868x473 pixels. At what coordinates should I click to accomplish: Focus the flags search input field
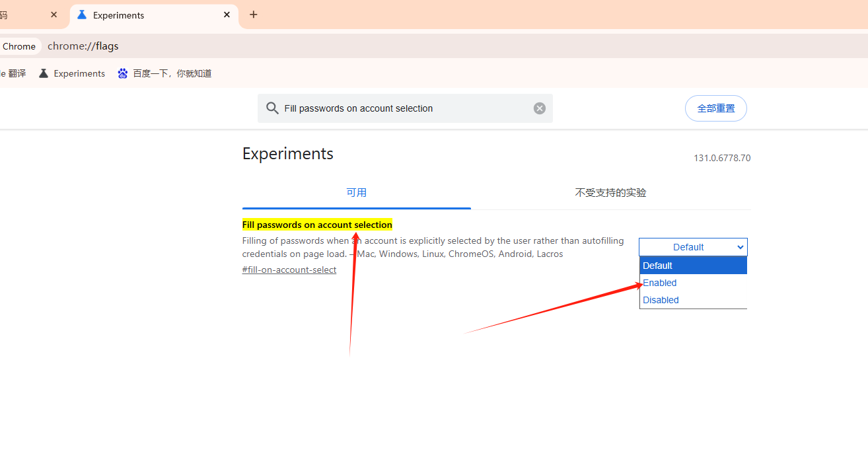click(x=405, y=108)
